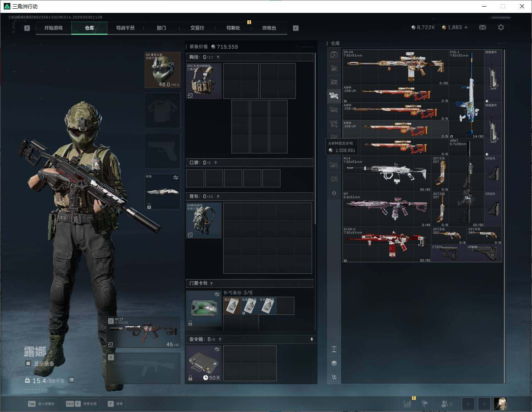Click the swap icon on the safe box

coord(217,349)
